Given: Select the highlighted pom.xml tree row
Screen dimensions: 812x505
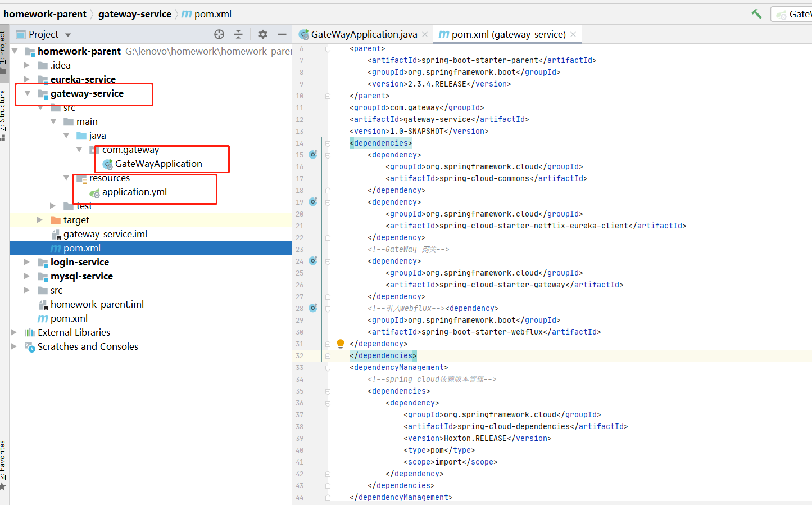Looking at the screenshot, I should [151, 248].
